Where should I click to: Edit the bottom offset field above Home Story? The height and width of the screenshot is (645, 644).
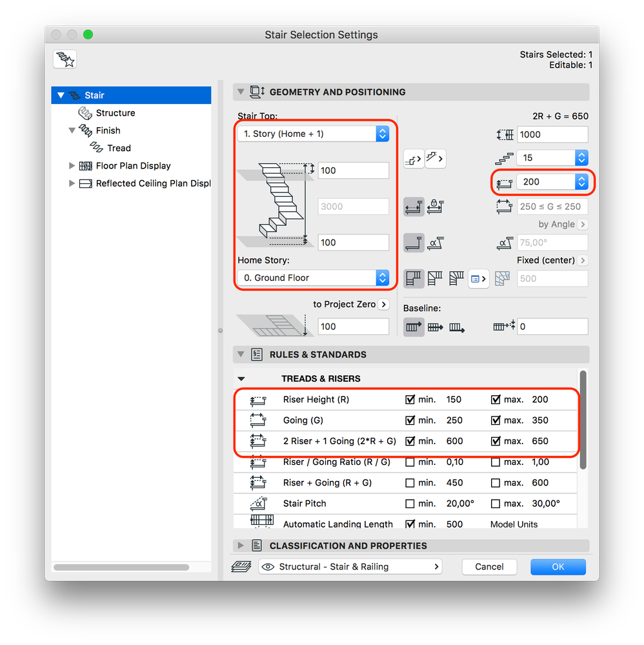(x=353, y=243)
